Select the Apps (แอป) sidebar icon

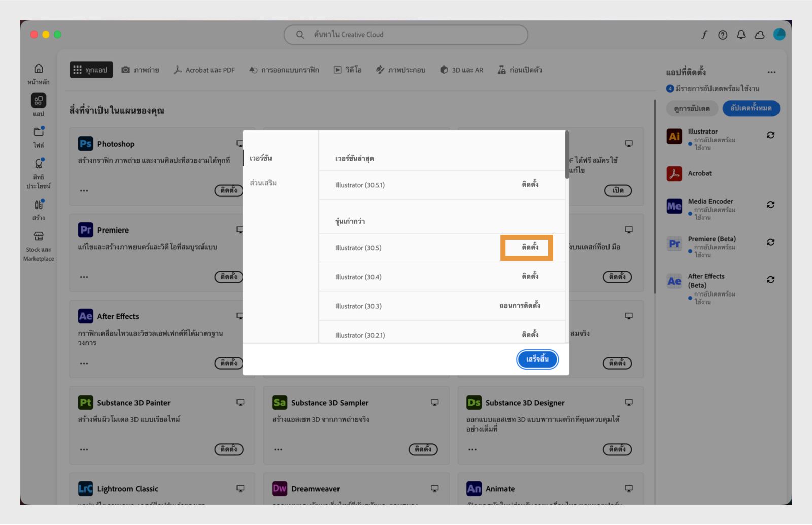[39, 101]
